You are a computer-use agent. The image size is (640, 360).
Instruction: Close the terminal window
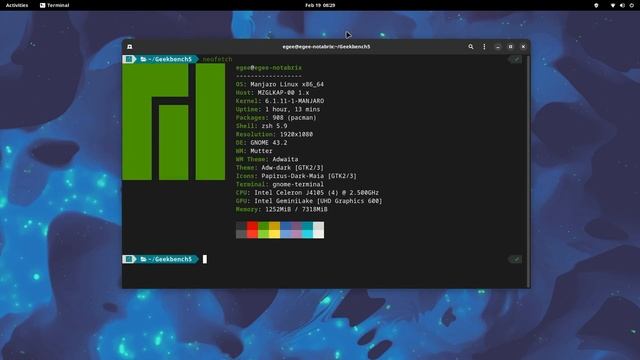[523, 47]
